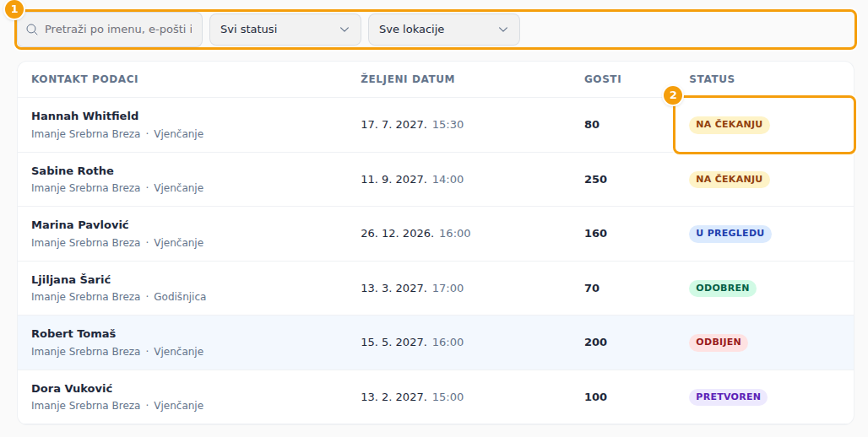The image size is (868, 437).
Task: Click 'Imanje Srebrna Breza · Vjenčanje' under Marina Pavlović
Action: 117,243
